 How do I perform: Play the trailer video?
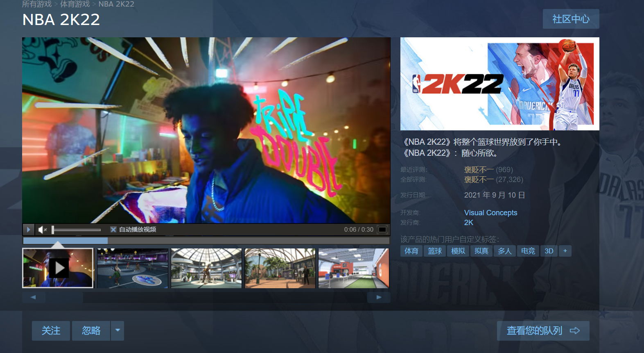tap(28, 230)
